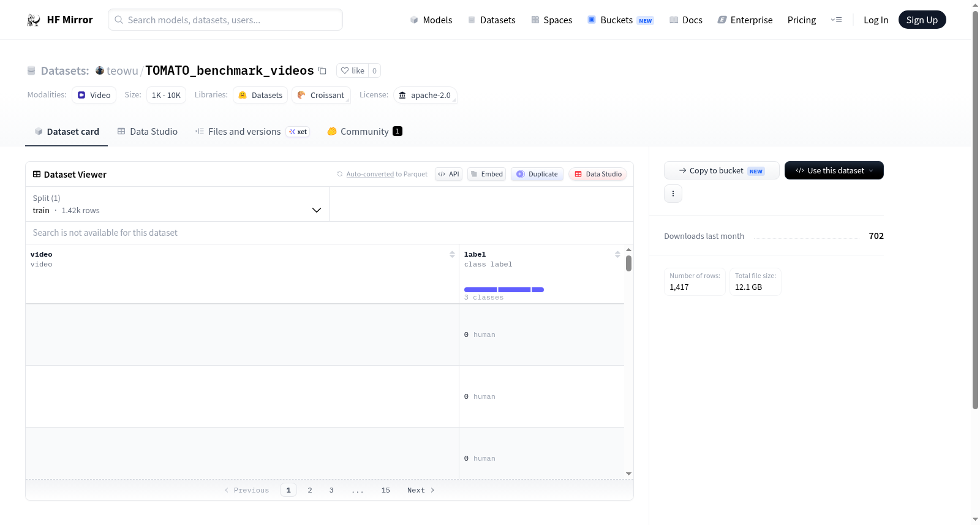Select the Datasets library tag
Image resolution: width=980 pixels, height=525 pixels.
(260, 95)
